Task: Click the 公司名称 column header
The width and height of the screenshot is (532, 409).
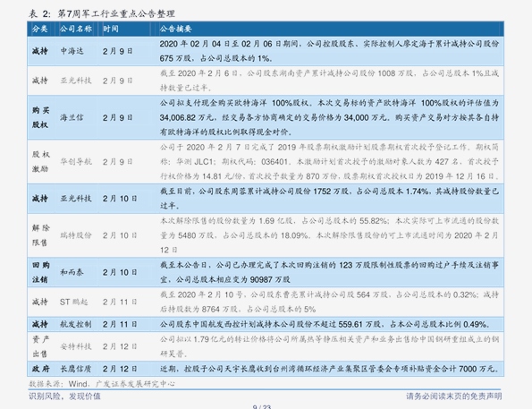Action: tap(76, 29)
